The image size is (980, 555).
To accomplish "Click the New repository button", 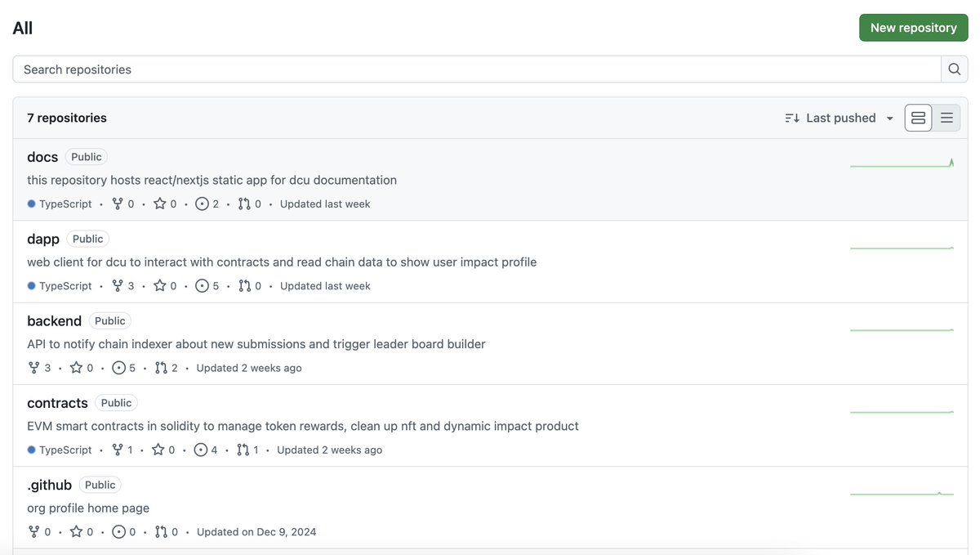I will [913, 28].
